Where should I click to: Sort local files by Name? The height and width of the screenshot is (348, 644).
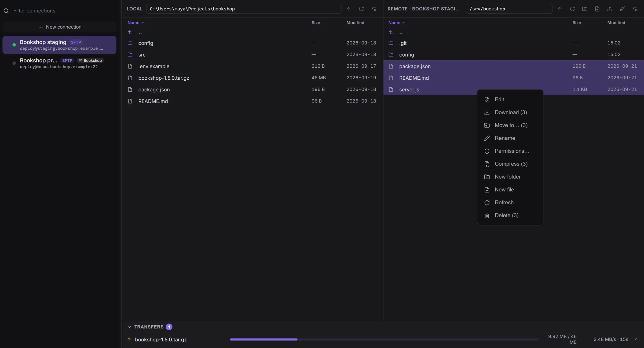point(136,23)
